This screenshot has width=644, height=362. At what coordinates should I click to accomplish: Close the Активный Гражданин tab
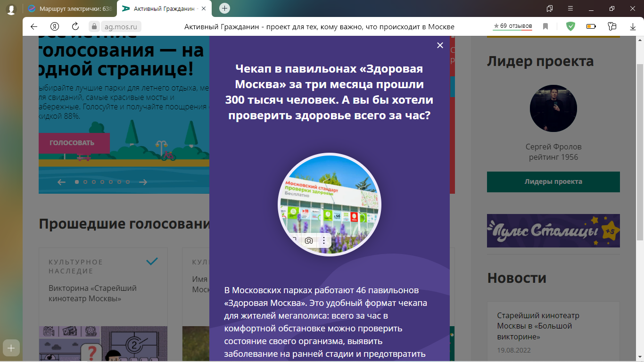(x=204, y=8)
